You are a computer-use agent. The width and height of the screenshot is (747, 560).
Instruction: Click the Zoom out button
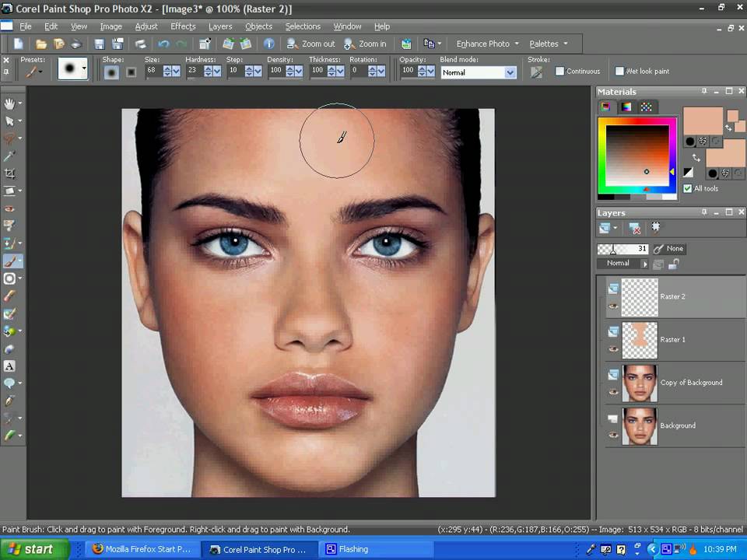[310, 44]
